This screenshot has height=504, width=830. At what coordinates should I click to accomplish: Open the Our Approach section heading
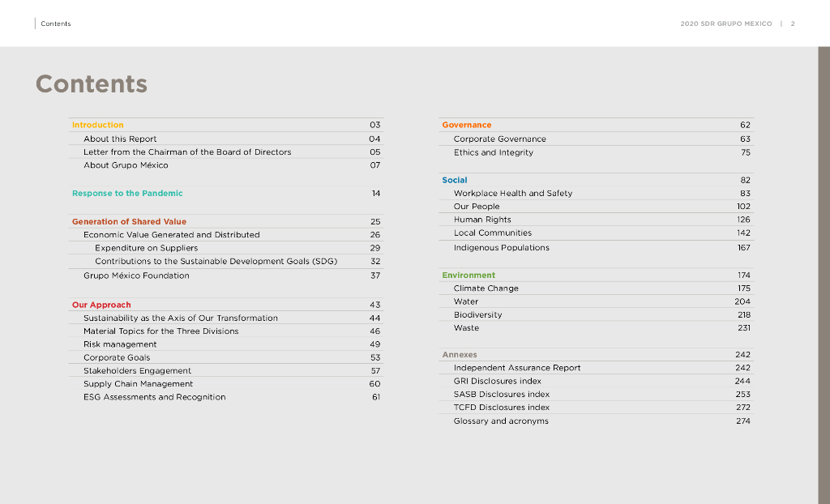click(x=101, y=305)
